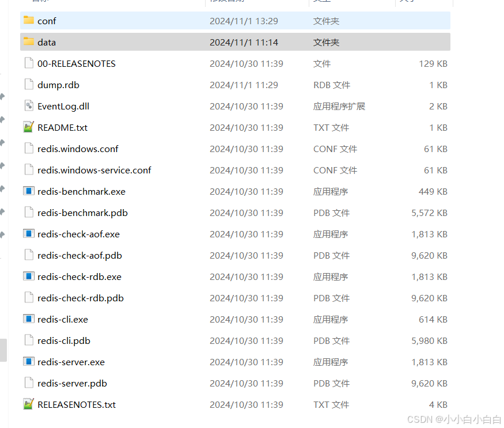Click the RELEASENOTES.txt notepad icon

click(x=29, y=404)
